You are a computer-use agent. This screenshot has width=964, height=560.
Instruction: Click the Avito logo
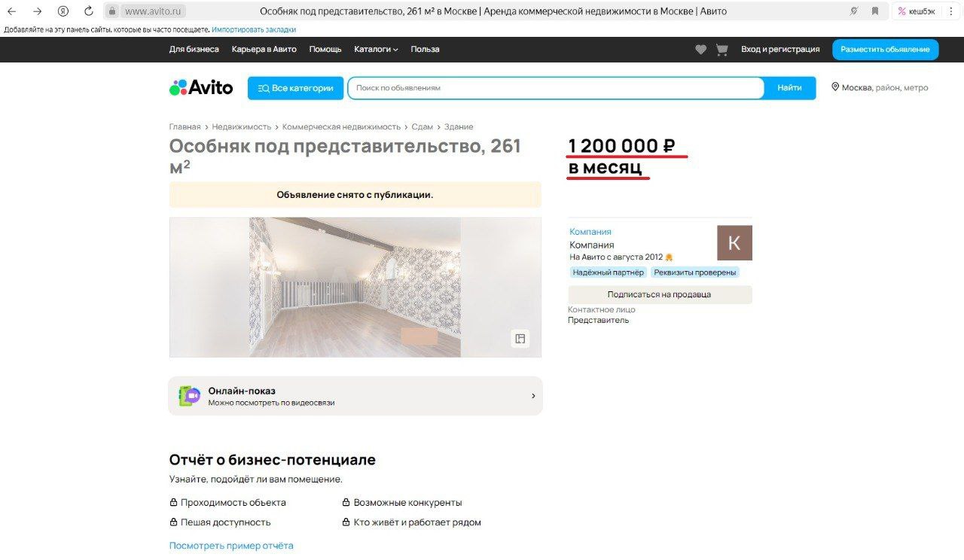(201, 87)
